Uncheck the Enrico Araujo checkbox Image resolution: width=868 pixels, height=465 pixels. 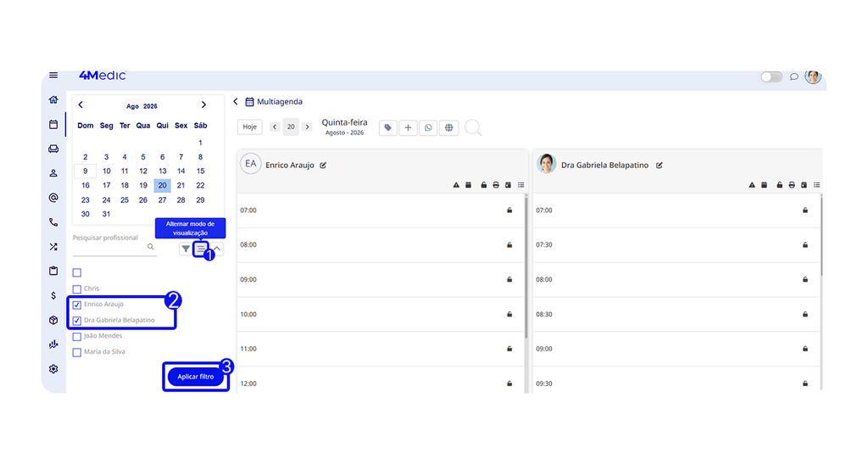77,305
